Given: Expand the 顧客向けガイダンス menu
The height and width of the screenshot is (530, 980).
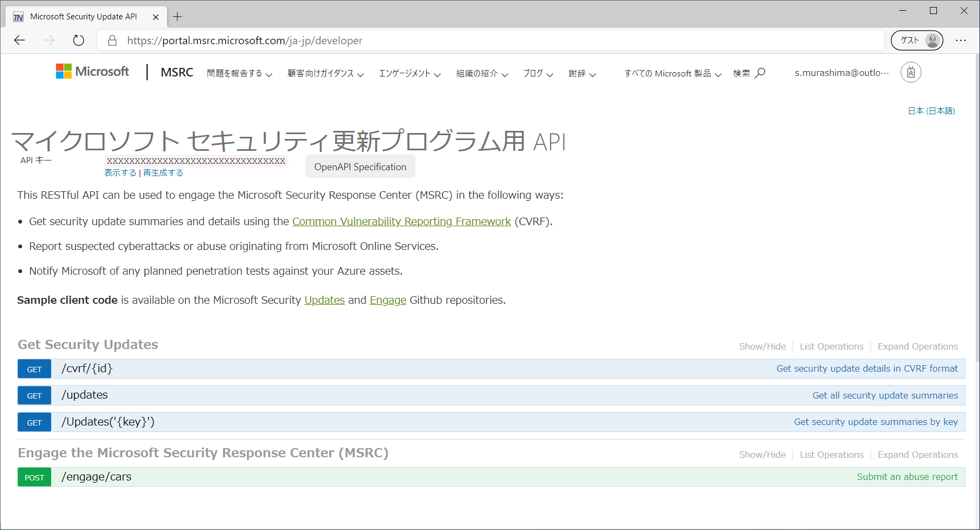Looking at the screenshot, I should click(326, 74).
